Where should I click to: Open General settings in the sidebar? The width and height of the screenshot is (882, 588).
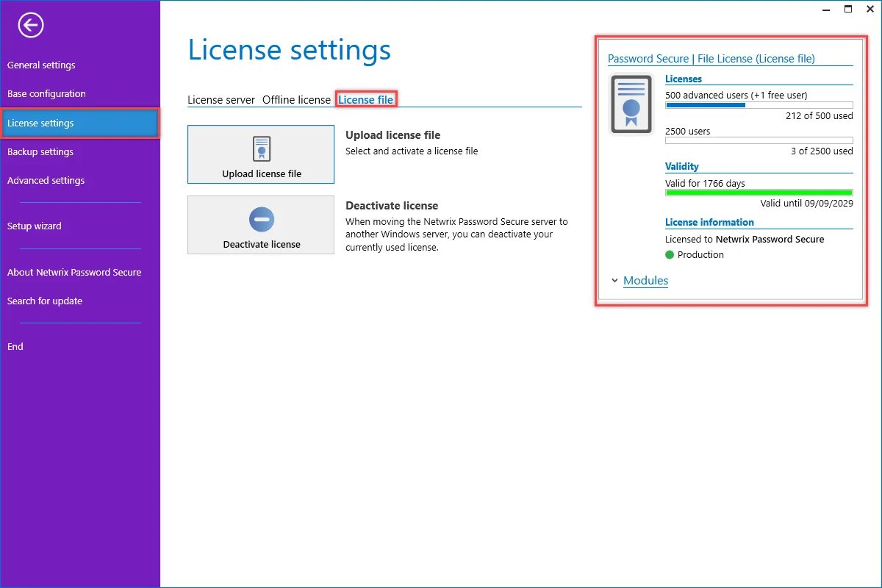tap(41, 65)
